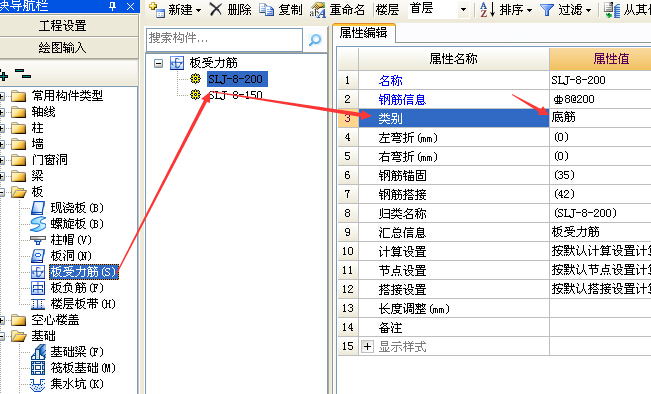Open the 新建 dropdown arrow
651x394 pixels.
198,10
